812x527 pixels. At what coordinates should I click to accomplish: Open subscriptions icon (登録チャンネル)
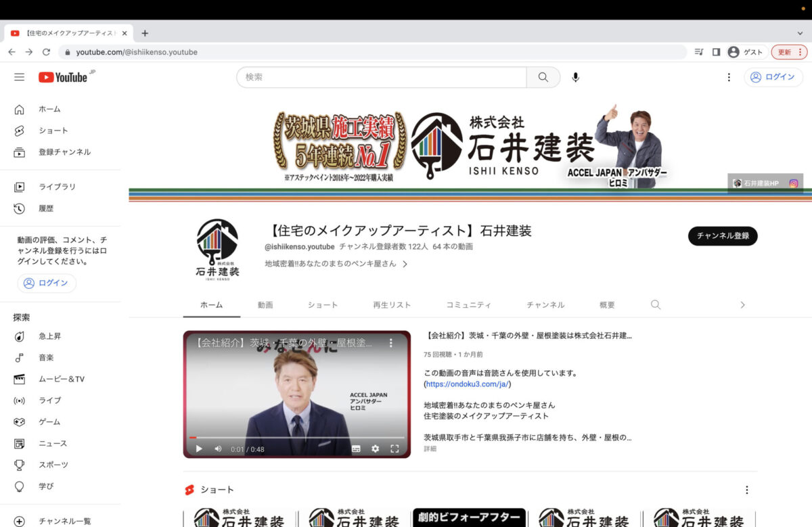tap(19, 152)
